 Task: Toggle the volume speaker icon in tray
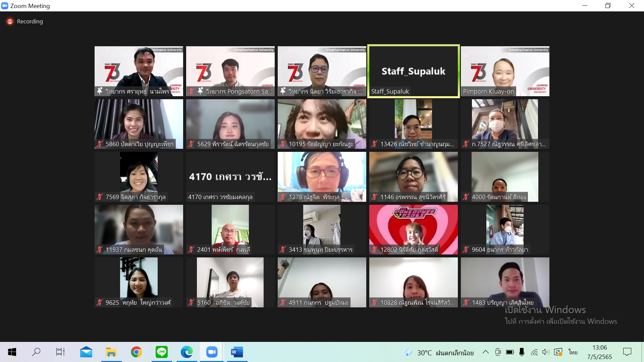(x=546, y=352)
